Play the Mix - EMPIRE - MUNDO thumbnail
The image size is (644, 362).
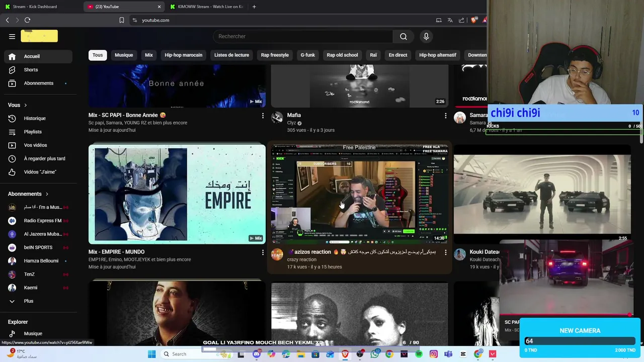(177, 194)
